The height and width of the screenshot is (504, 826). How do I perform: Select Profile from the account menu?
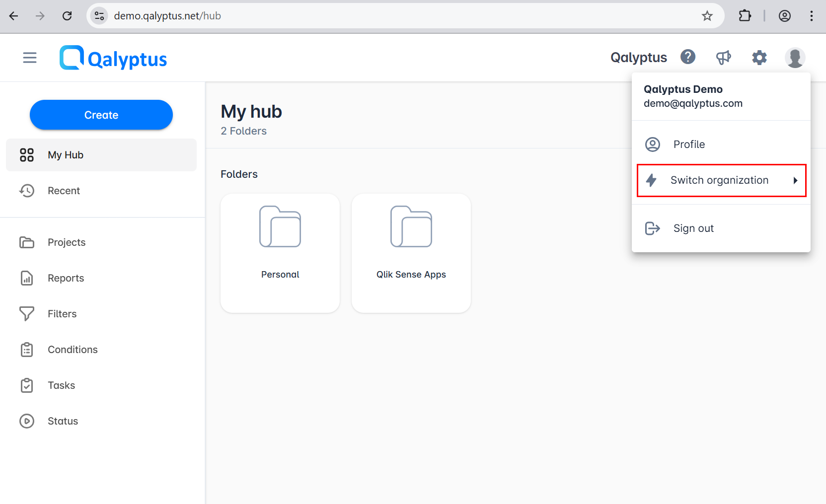pyautogui.click(x=689, y=144)
